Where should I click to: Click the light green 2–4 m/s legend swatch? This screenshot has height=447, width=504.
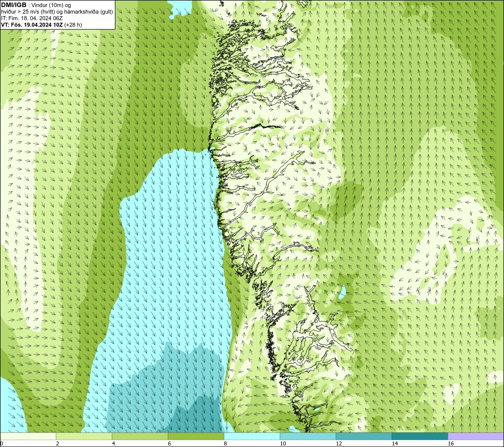84,436
